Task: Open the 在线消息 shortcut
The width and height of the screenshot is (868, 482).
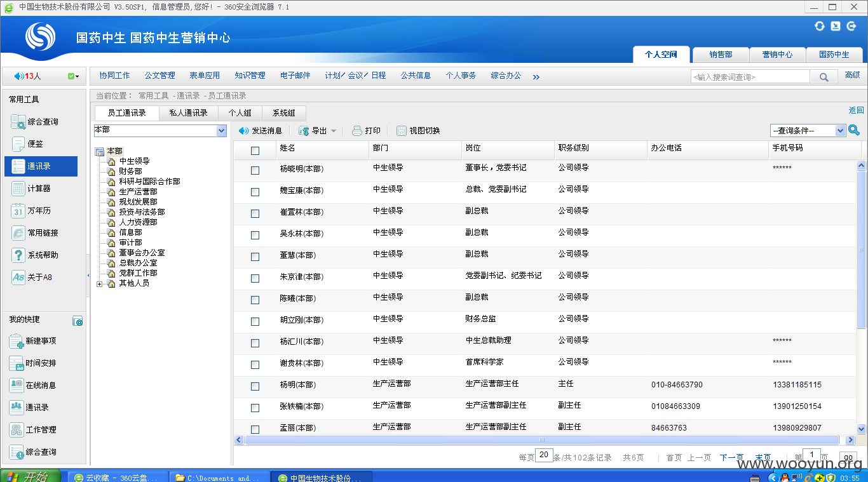Action: (x=33, y=385)
